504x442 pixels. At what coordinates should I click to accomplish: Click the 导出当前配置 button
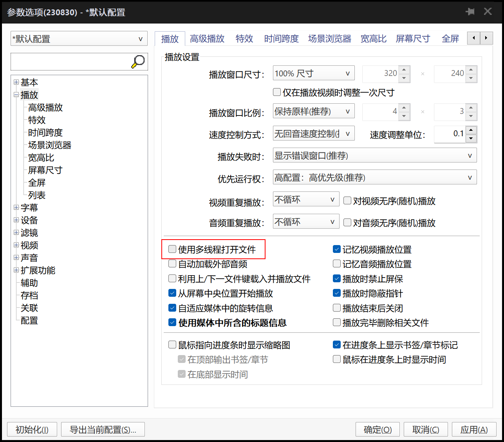click(x=103, y=429)
